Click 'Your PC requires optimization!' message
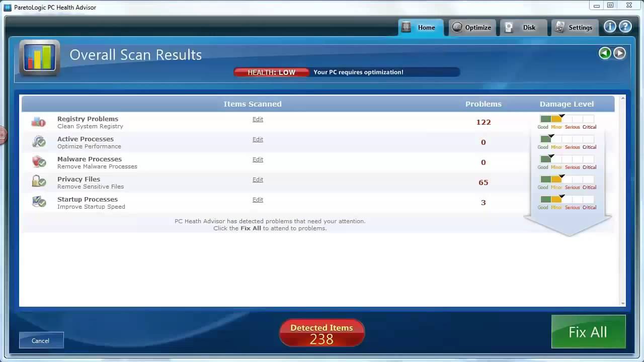Screen dimensions: 644x362 click(358, 72)
